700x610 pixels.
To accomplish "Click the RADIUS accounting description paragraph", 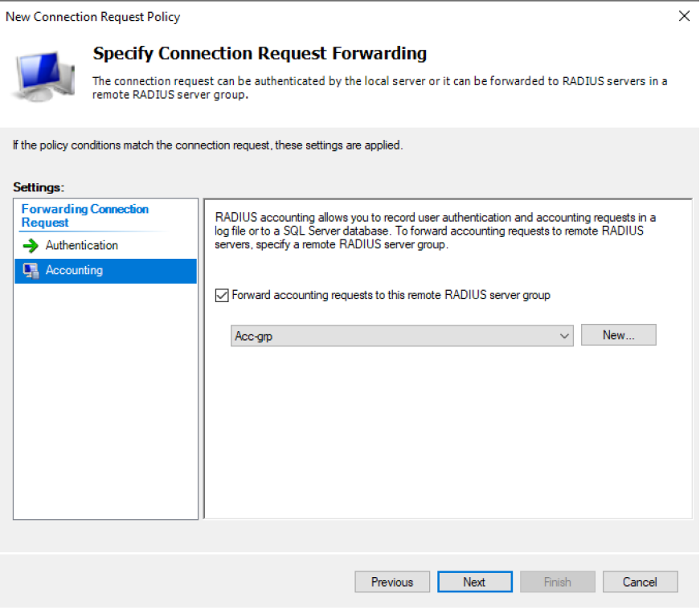I will point(436,231).
